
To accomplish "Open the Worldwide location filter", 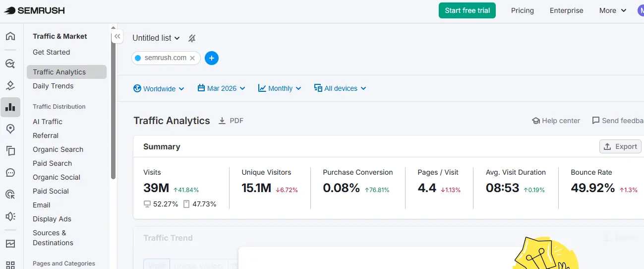I will click(x=159, y=88).
